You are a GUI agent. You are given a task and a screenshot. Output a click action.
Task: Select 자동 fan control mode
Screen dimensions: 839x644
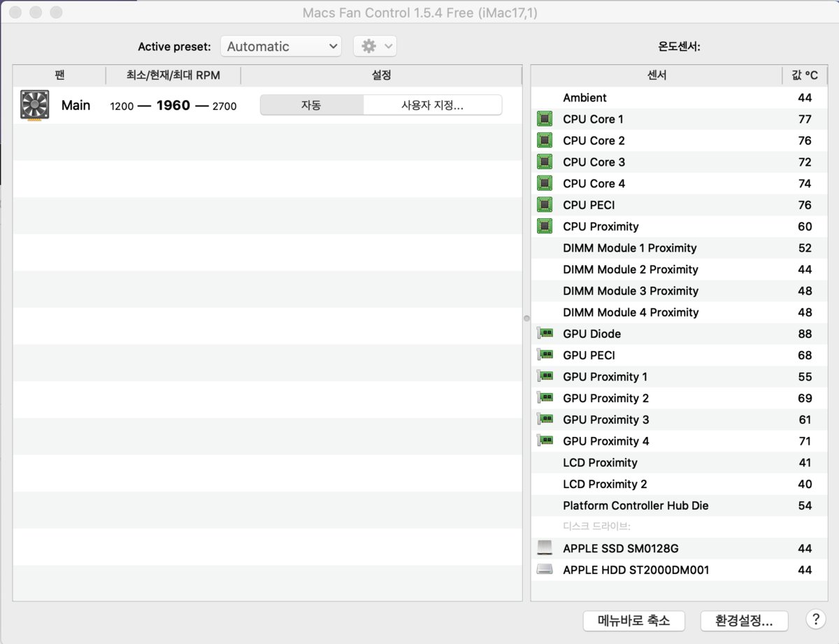click(312, 106)
